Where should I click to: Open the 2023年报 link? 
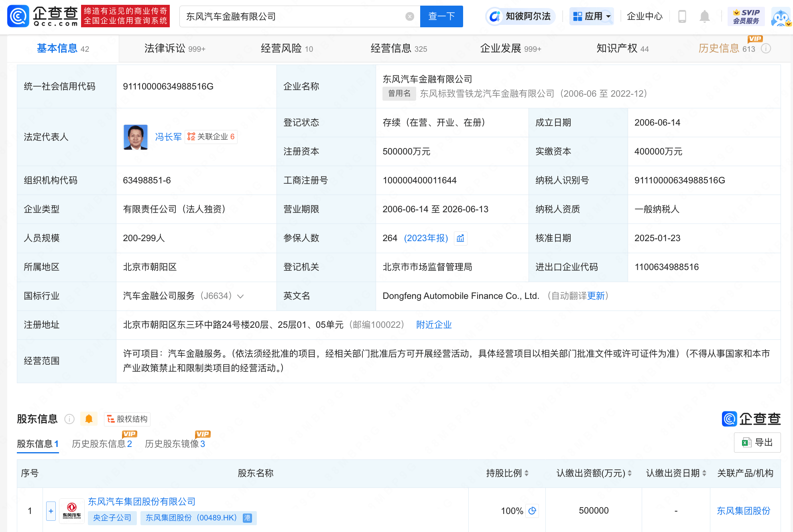coord(426,238)
